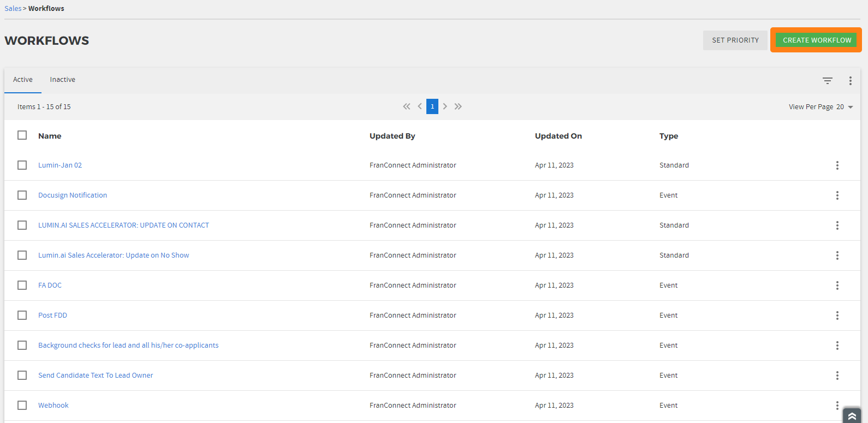This screenshot has height=423, width=868.
Task: Open actions menu for LUMIN.AI SALES ACCELERATOR: UPDATE ON CONTACT
Action: click(x=837, y=225)
